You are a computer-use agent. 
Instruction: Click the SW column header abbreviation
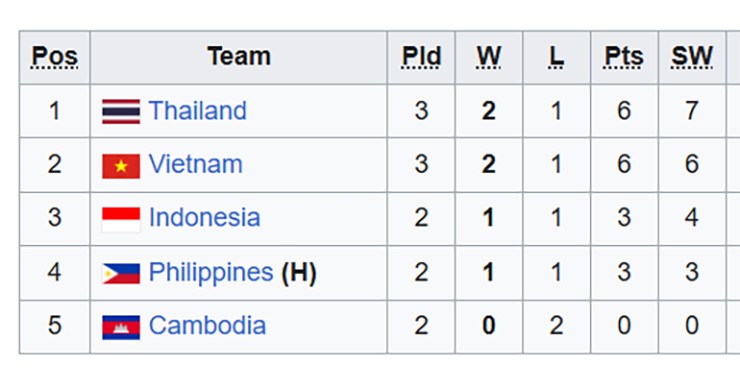coord(692,57)
